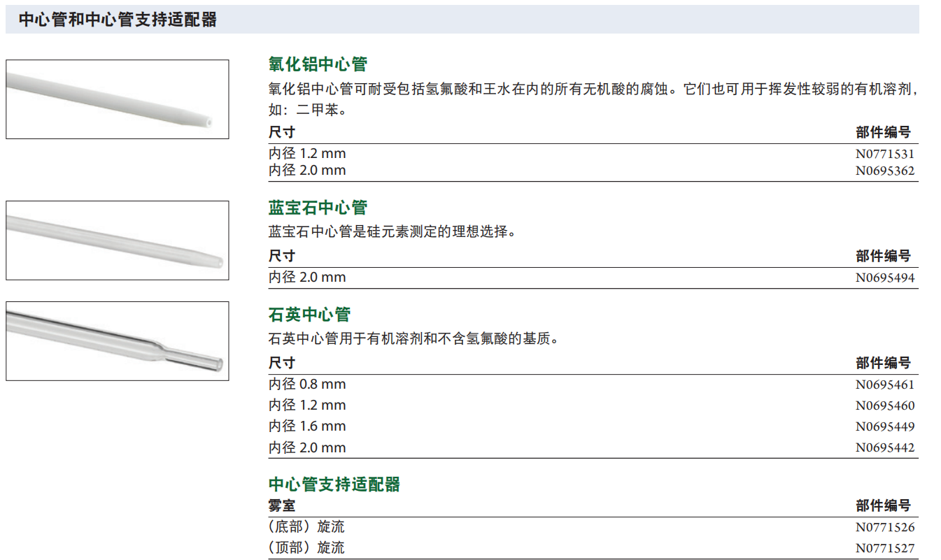Click the quartz center tube product image
Viewport: 941px width, 560px height.
(x=117, y=341)
